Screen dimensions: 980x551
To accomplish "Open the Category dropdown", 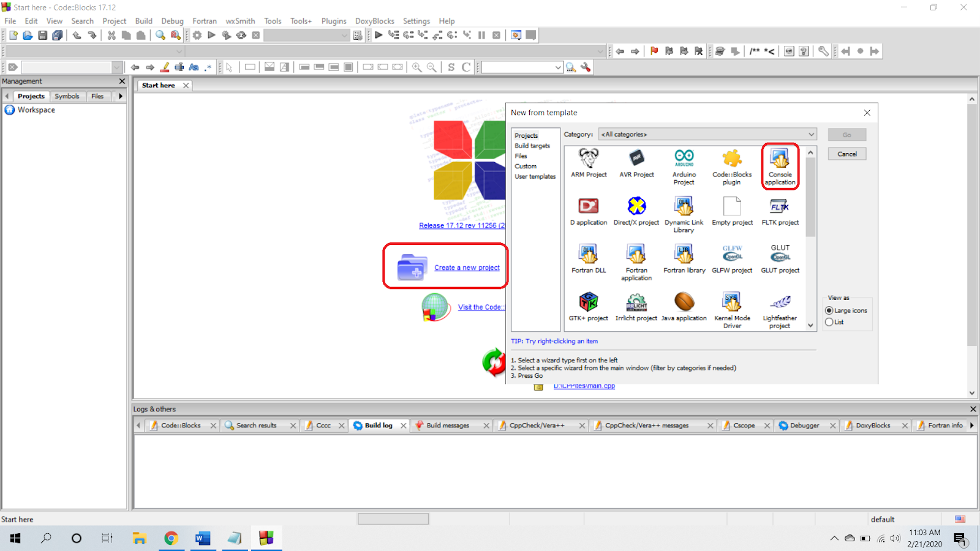I will pyautogui.click(x=708, y=134).
